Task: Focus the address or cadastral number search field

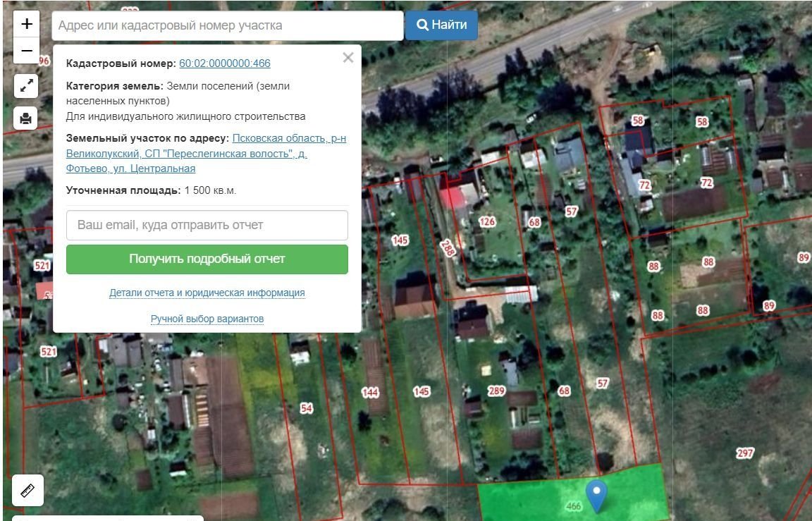Action: [x=227, y=25]
